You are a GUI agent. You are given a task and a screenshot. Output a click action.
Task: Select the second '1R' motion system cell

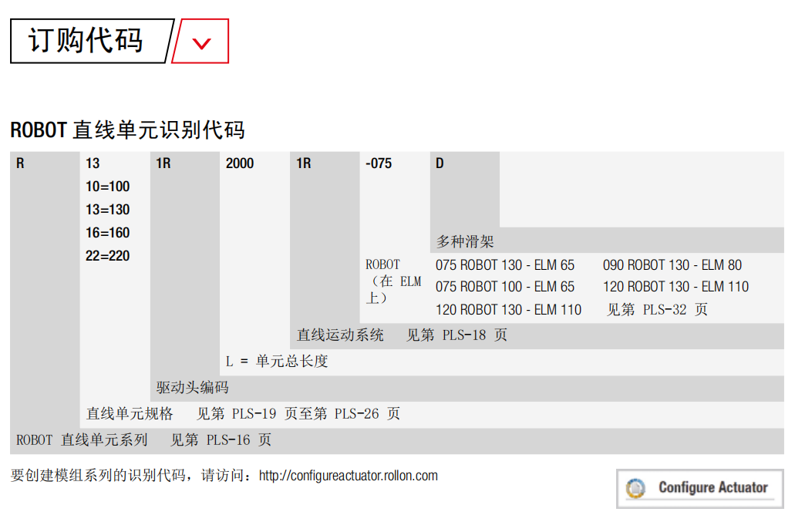click(304, 163)
